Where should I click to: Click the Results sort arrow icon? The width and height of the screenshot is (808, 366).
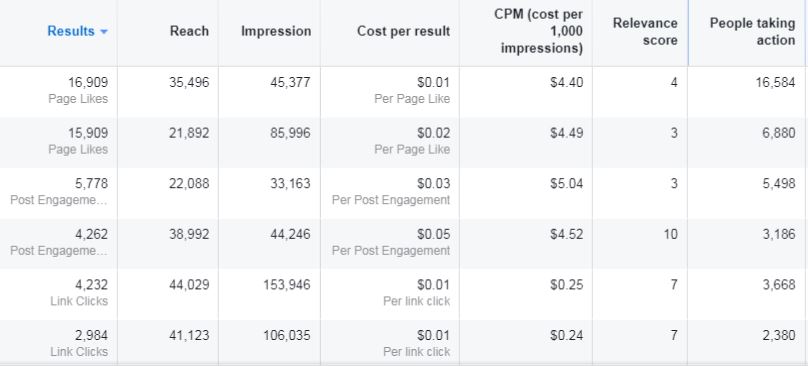pyautogui.click(x=104, y=32)
